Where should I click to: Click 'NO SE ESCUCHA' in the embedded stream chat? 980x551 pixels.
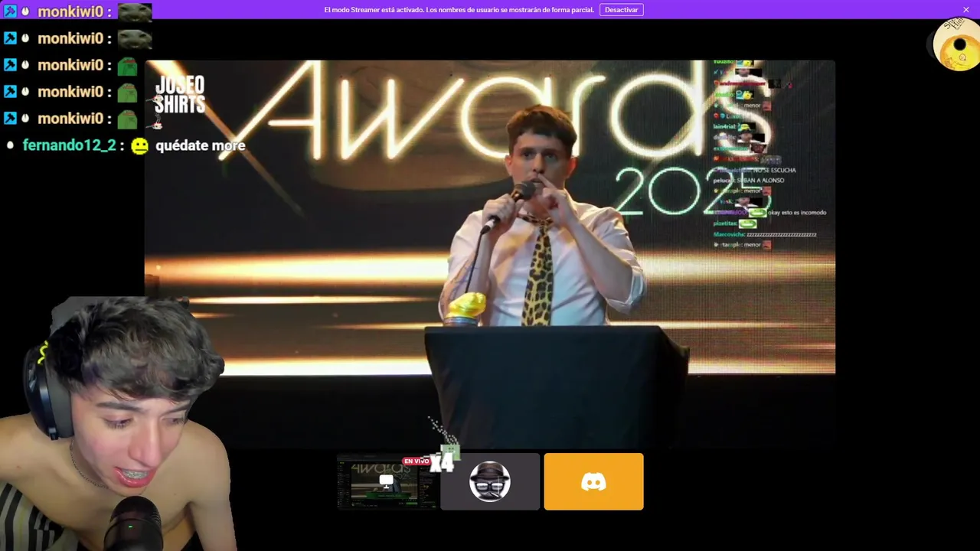tap(773, 170)
